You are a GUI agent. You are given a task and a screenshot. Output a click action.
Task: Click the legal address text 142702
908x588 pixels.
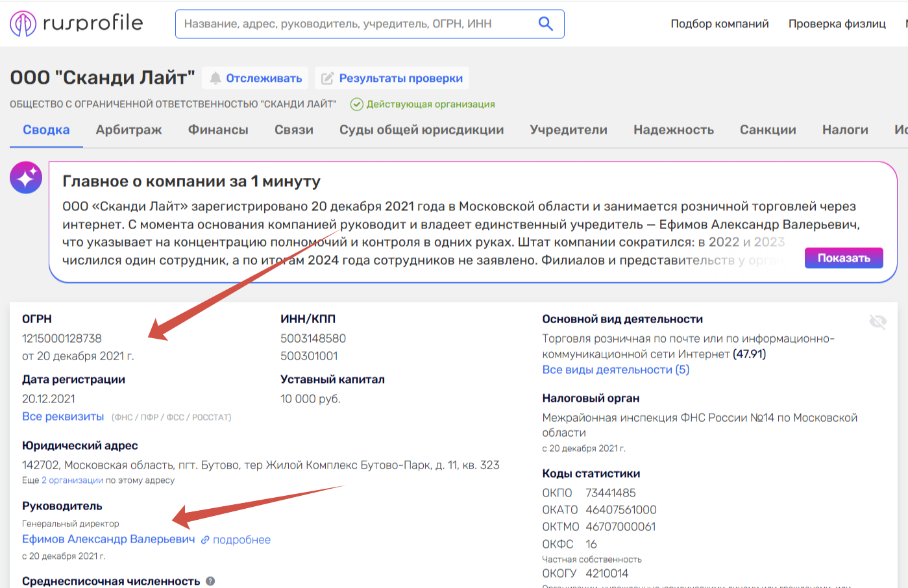(261, 465)
